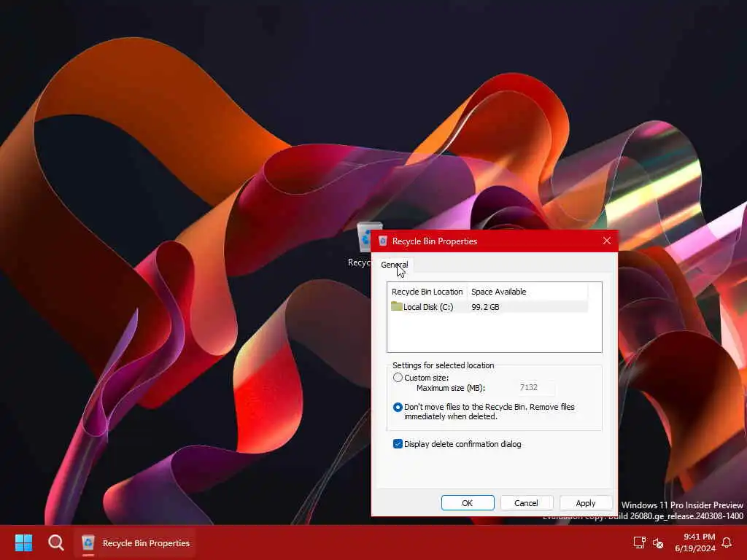The image size is (747, 560).
Task: Close the Recycle Bin Properties dialog
Action: click(x=606, y=241)
